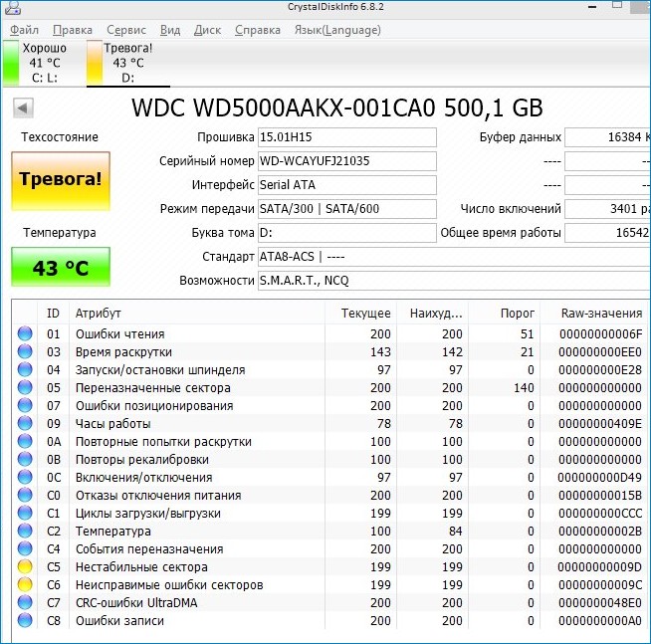Click the Прошивка firmware field
This screenshot has height=644, width=651.
click(345, 137)
